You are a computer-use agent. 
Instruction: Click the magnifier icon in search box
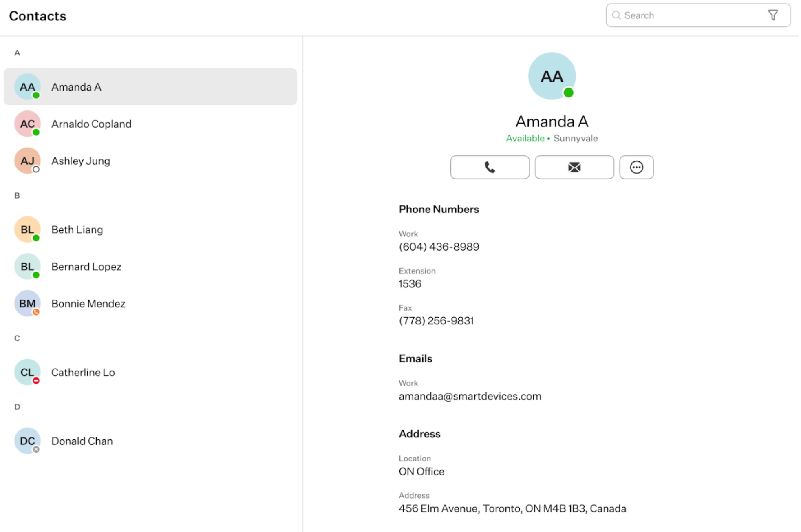616,15
